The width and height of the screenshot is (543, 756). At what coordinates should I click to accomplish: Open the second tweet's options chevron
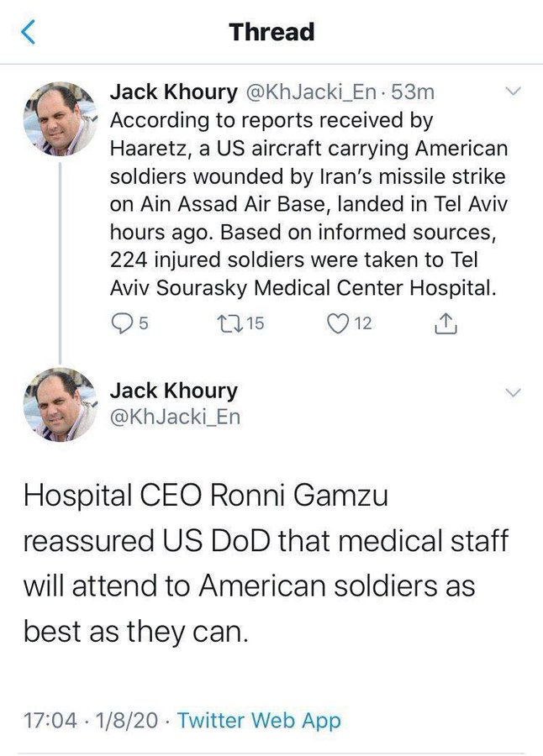(x=514, y=391)
